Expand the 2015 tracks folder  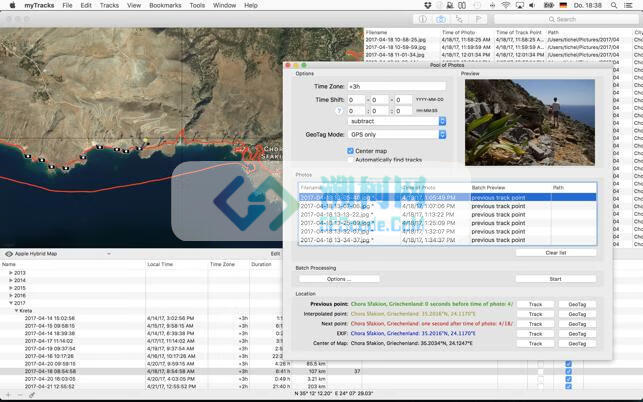tap(11, 288)
